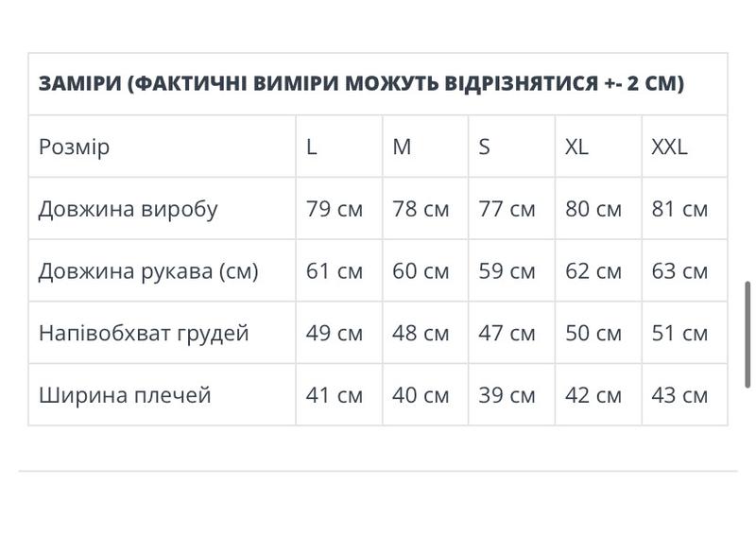Click the L size column header

click(x=312, y=147)
